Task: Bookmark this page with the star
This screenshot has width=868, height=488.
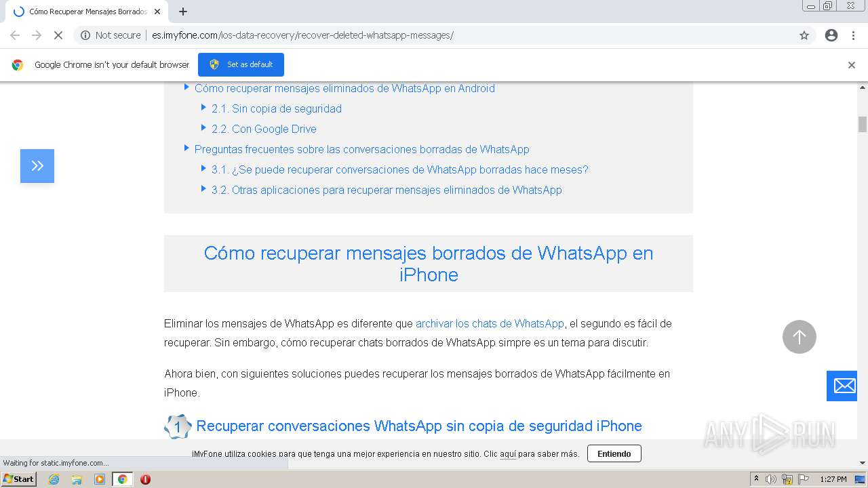Action: (804, 35)
